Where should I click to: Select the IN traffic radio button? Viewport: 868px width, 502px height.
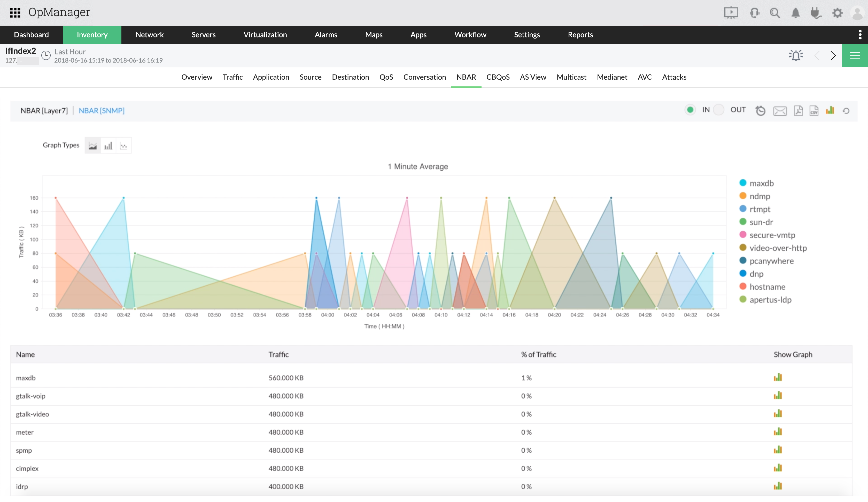[690, 110]
